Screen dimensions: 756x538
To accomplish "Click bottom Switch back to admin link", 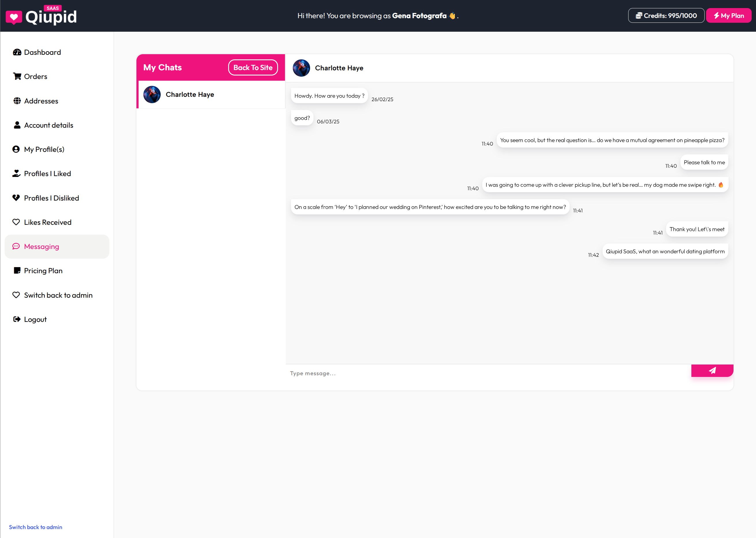I will pos(35,527).
